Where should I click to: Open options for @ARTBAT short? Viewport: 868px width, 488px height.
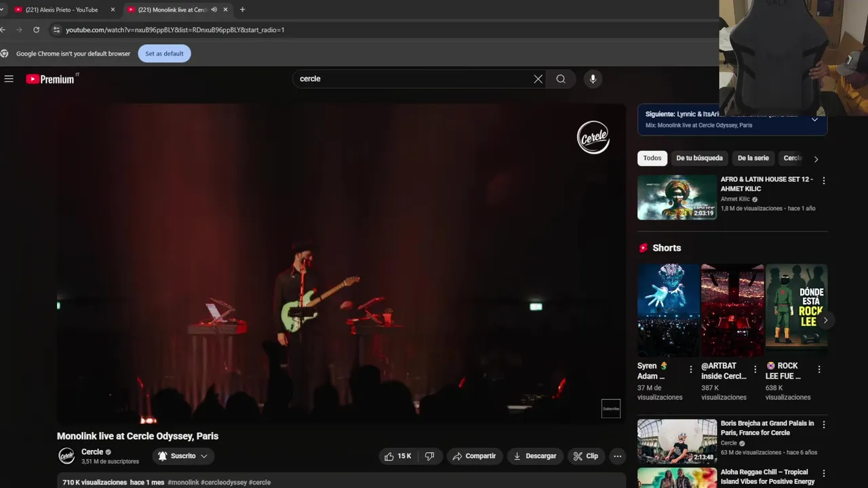pos(755,369)
